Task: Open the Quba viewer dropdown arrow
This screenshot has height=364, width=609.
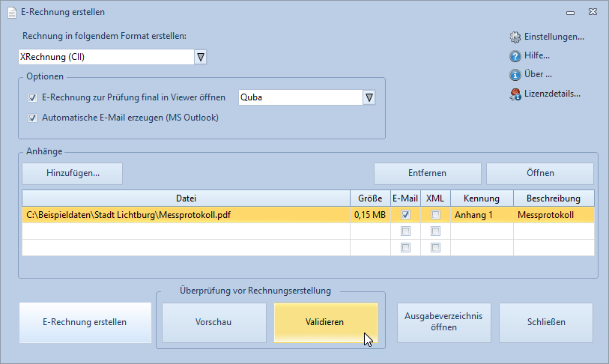Action: (x=369, y=97)
